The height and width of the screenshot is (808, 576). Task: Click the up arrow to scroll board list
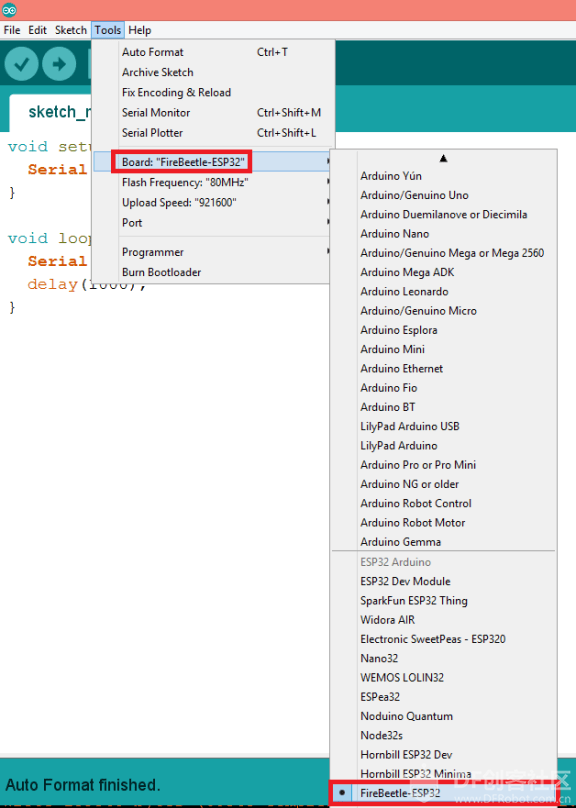(443, 159)
